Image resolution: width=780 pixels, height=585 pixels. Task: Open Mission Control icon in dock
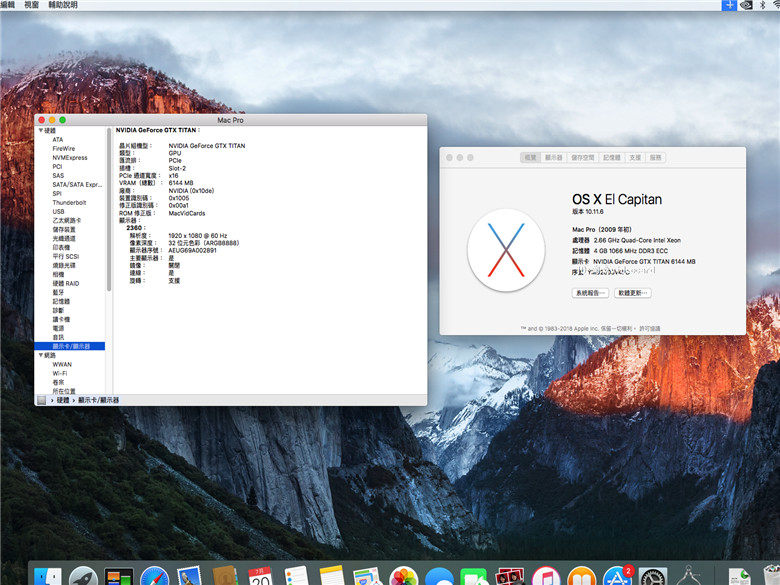119,577
